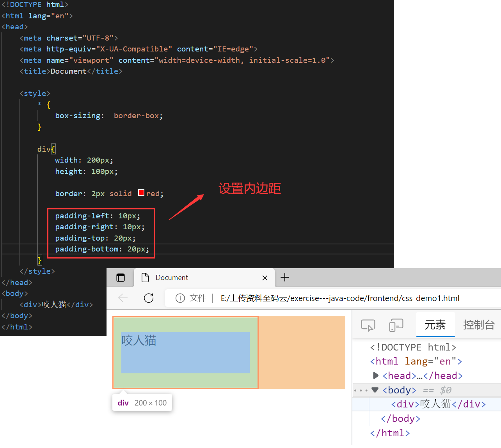This screenshot has height=448, width=501.
Task: Reload the page with the refresh icon
Action: (149, 298)
